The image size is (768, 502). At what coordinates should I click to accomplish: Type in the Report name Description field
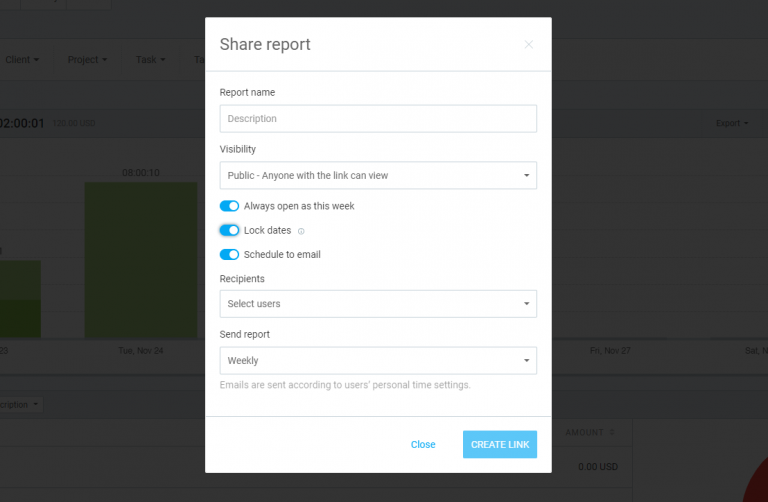tap(378, 119)
